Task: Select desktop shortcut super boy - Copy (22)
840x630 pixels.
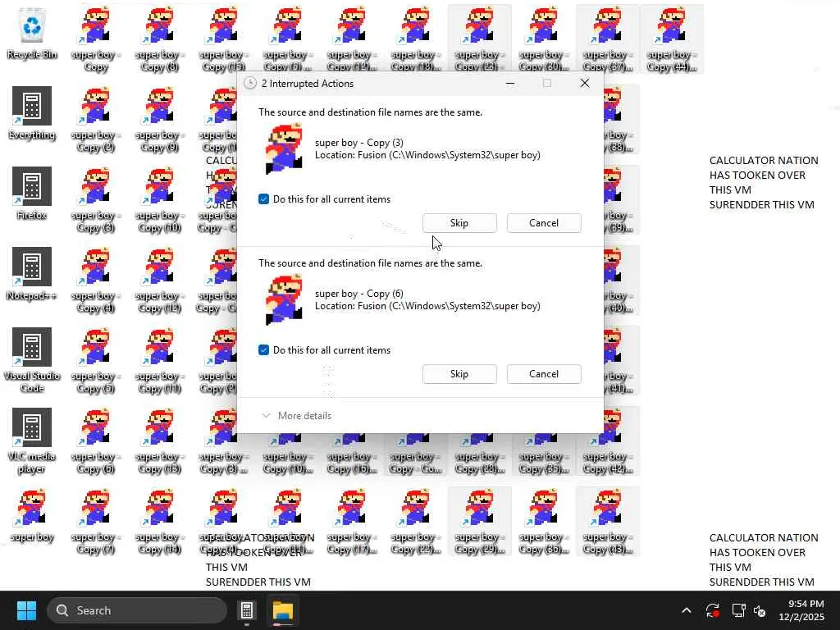Action: click(416, 523)
